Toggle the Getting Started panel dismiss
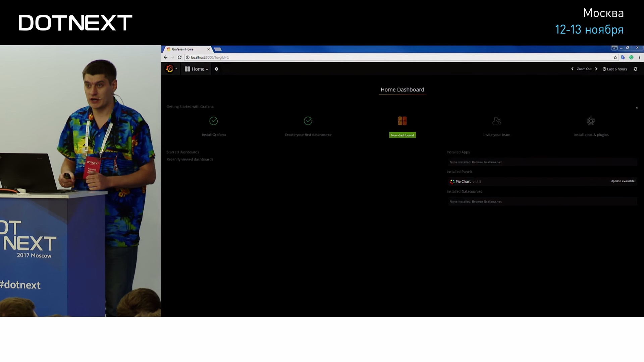The width and height of the screenshot is (644, 362). point(637,107)
